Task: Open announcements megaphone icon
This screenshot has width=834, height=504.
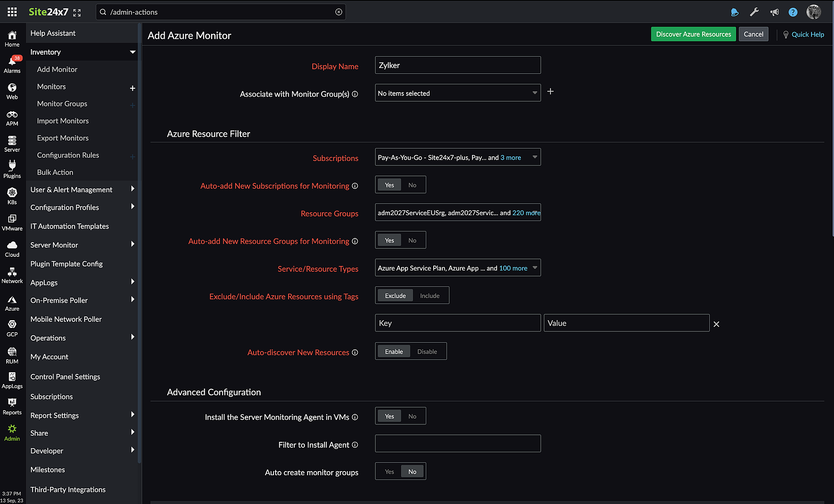Action: pyautogui.click(x=774, y=12)
